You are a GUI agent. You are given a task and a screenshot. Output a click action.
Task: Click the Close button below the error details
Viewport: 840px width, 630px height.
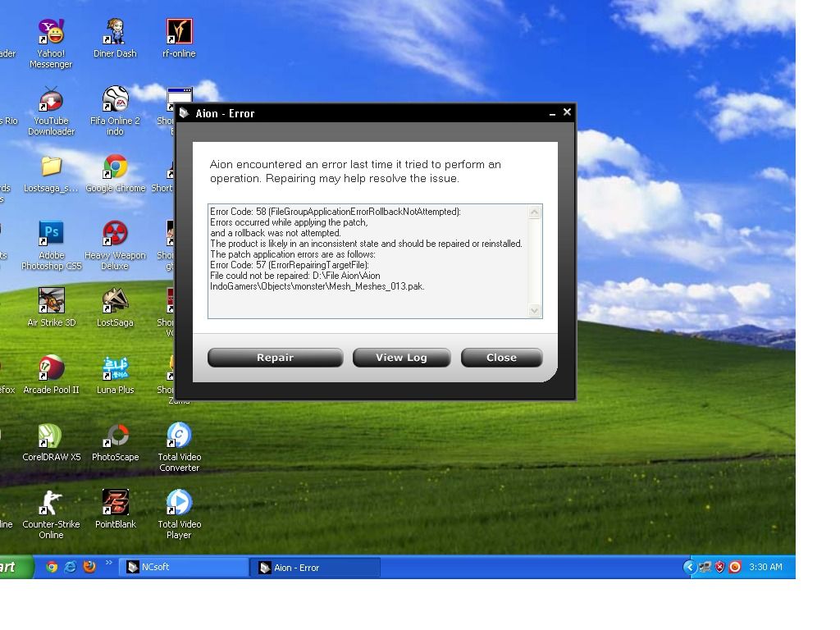click(501, 358)
